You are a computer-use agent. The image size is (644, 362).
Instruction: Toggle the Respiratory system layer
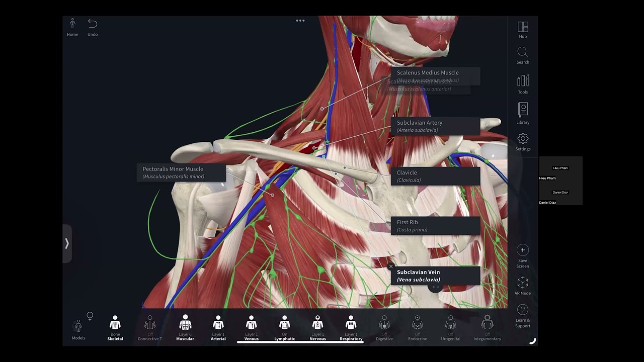(351, 328)
